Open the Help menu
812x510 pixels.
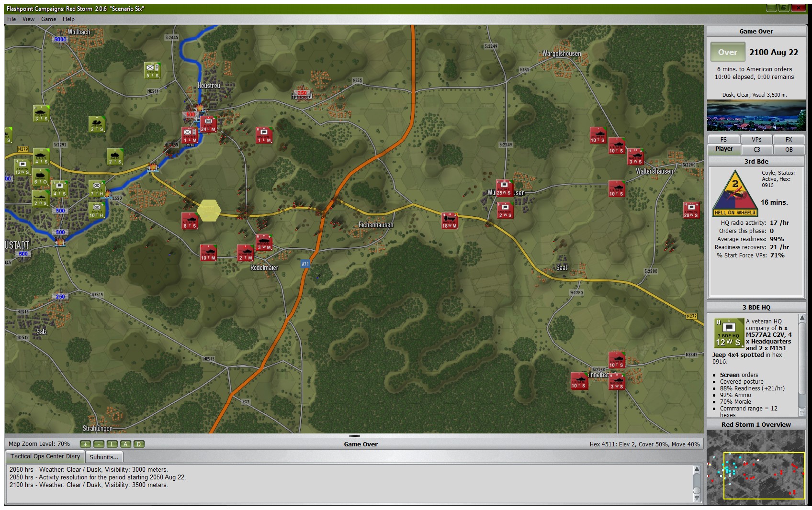[68, 19]
